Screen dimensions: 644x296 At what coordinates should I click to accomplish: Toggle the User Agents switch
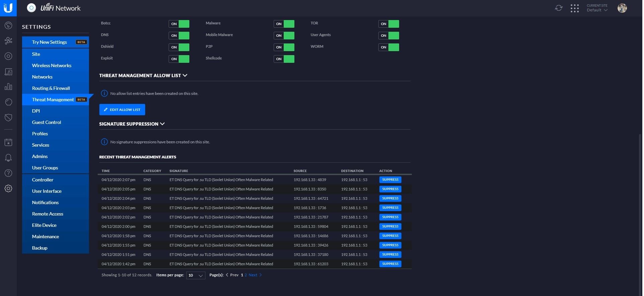[x=389, y=35]
